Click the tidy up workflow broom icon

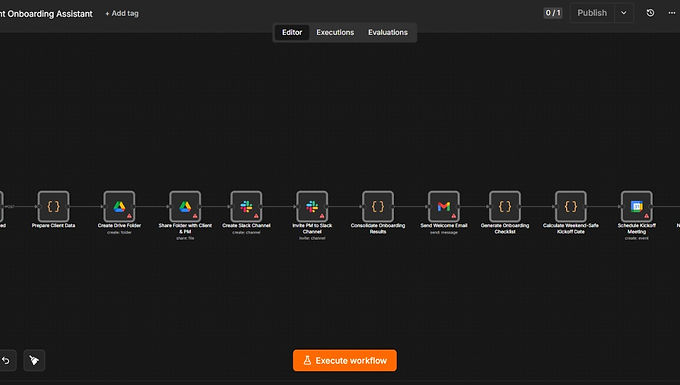[34, 360]
